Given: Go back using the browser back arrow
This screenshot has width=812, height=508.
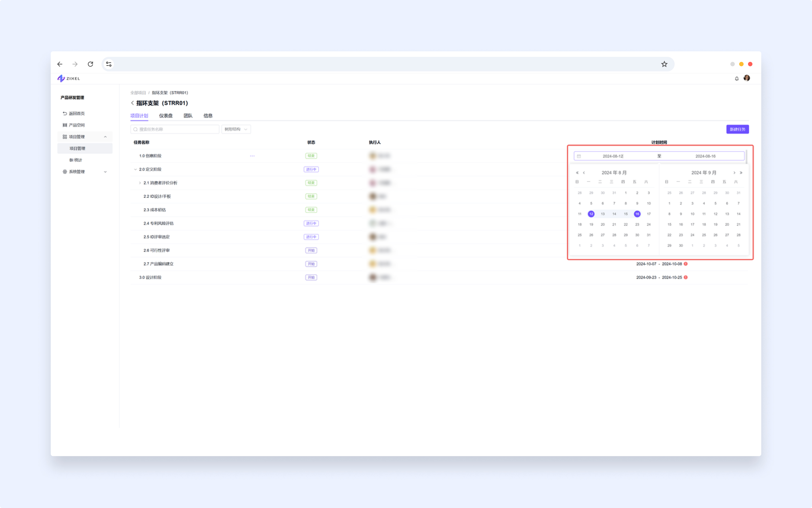Looking at the screenshot, I should (60, 64).
